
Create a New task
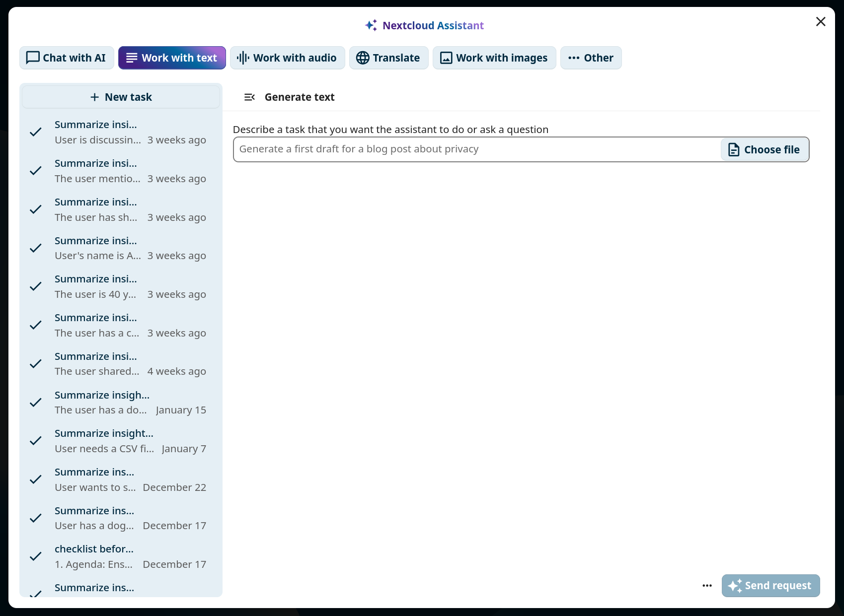pyautogui.click(x=121, y=97)
